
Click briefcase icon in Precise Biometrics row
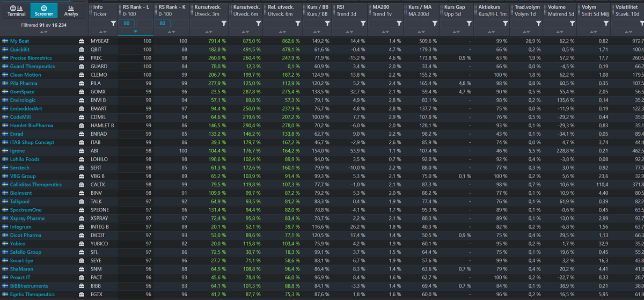pos(81,58)
